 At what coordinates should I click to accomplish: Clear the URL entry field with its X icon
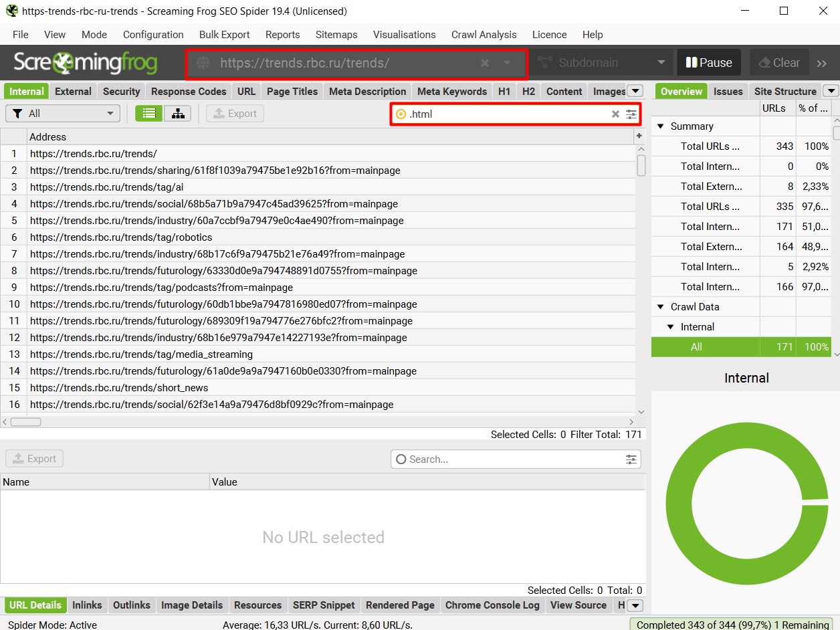(484, 62)
